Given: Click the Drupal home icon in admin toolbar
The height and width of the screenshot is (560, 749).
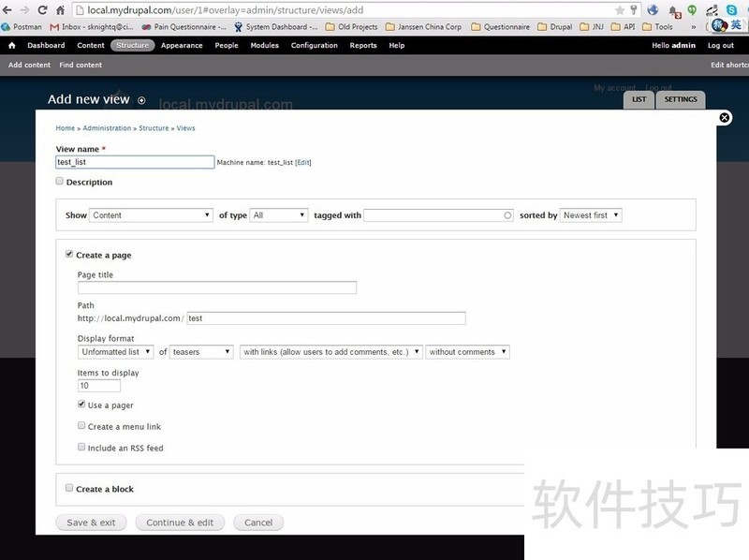Looking at the screenshot, I should click(x=12, y=45).
